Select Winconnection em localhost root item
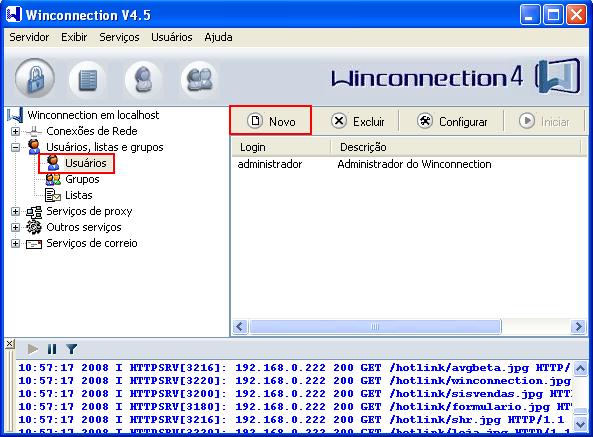 (93, 115)
